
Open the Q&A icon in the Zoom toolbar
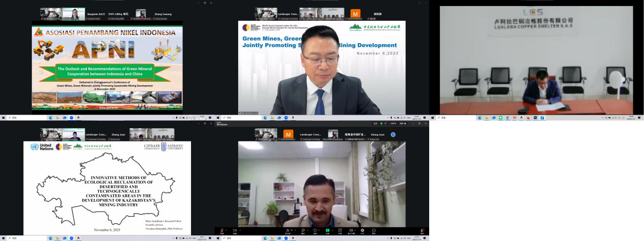point(340,230)
